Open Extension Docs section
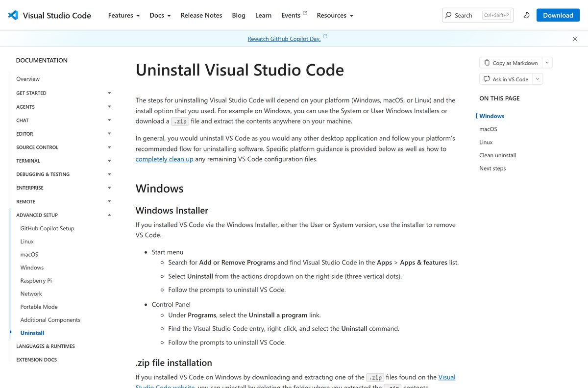588x388 pixels. point(37,360)
